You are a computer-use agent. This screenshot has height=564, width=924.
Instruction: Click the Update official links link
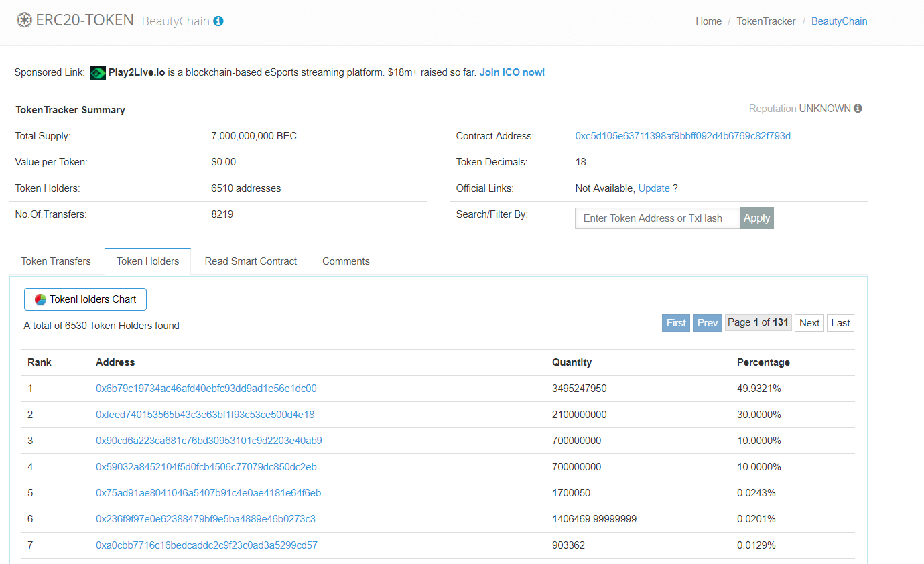[x=654, y=188]
